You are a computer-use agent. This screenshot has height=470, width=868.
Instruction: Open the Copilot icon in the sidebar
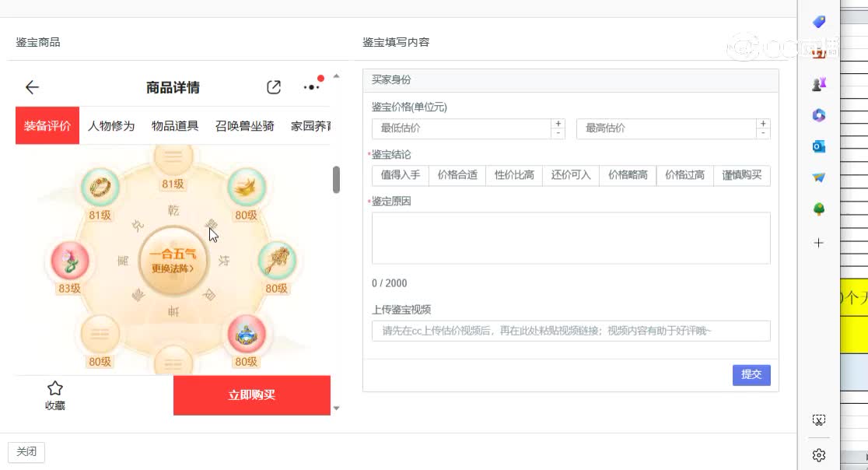point(818,114)
